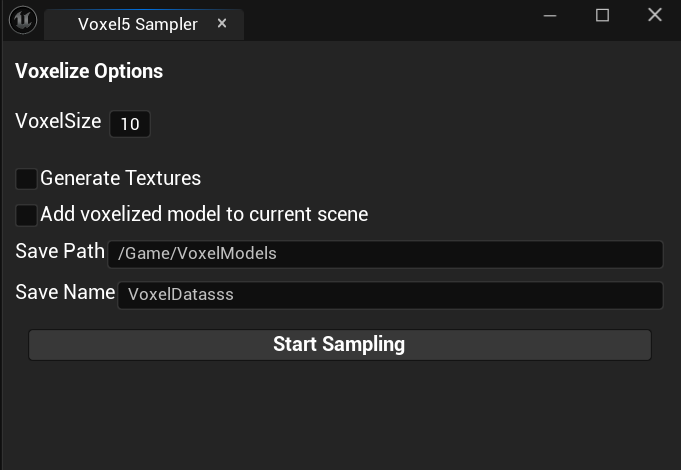681x470 pixels.
Task: Close the window with the X
Action: tap(655, 15)
